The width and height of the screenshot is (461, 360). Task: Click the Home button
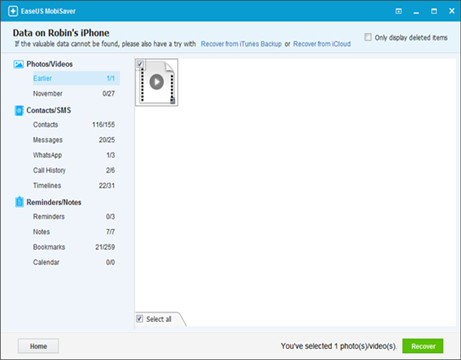38,346
